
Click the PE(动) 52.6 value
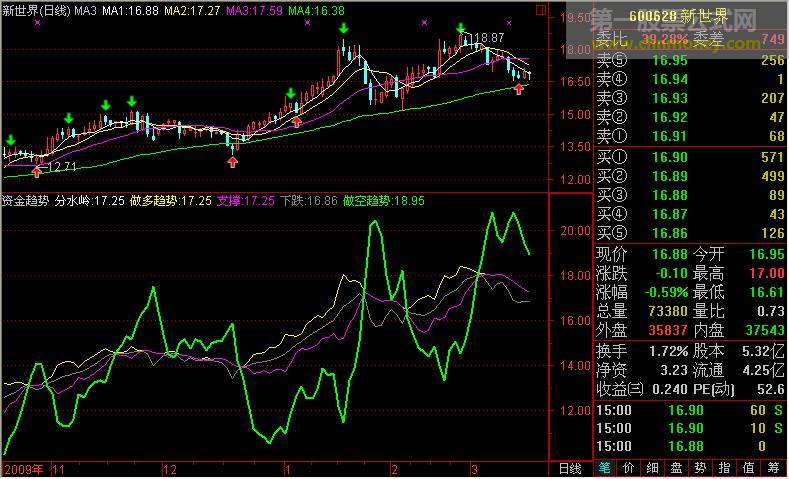click(773, 389)
